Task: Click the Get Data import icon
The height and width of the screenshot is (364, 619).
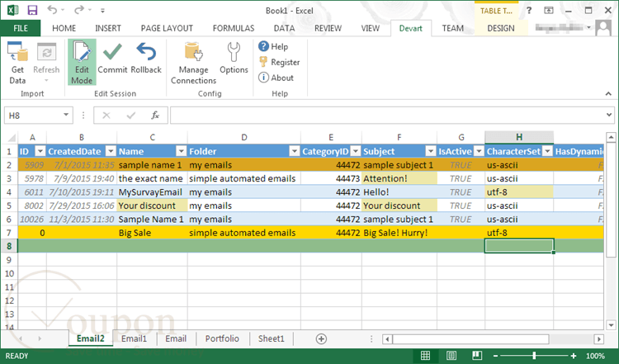Action: point(18,52)
